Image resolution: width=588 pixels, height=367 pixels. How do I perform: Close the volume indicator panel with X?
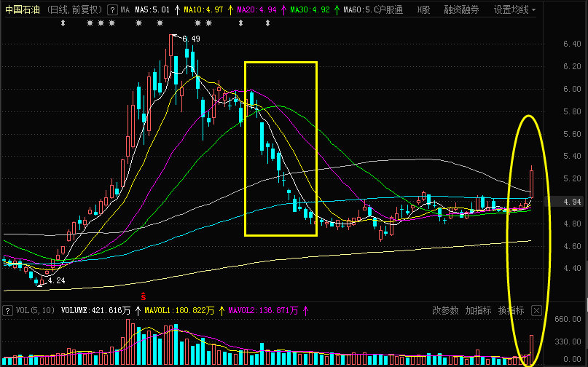[536, 311]
